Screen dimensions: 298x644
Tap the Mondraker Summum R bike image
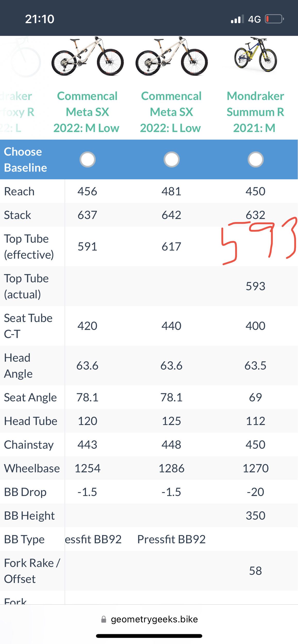(255, 55)
